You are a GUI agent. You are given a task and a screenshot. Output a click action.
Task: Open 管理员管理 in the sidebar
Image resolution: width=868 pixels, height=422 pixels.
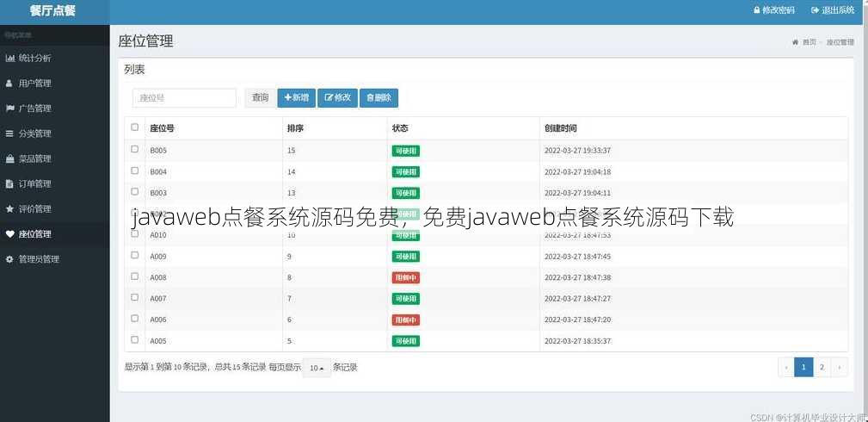(54, 259)
